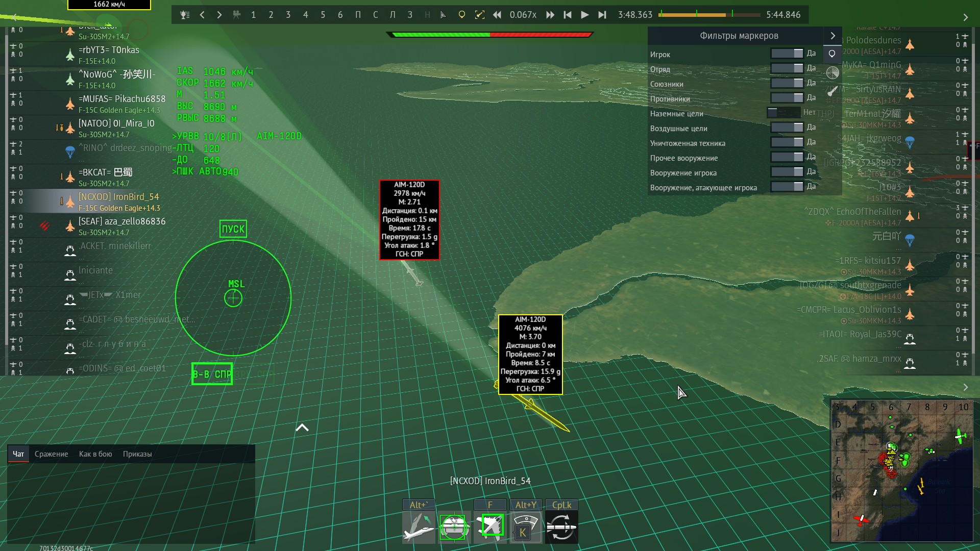Switch to the Сражение tab
Viewport: 980px width, 551px height.
(51, 454)
